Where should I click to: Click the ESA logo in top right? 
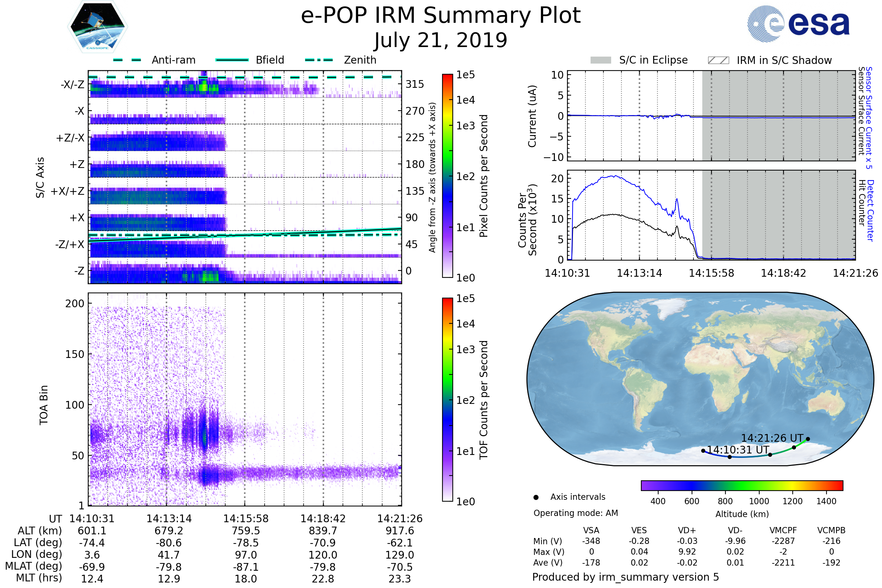point(798,24)
